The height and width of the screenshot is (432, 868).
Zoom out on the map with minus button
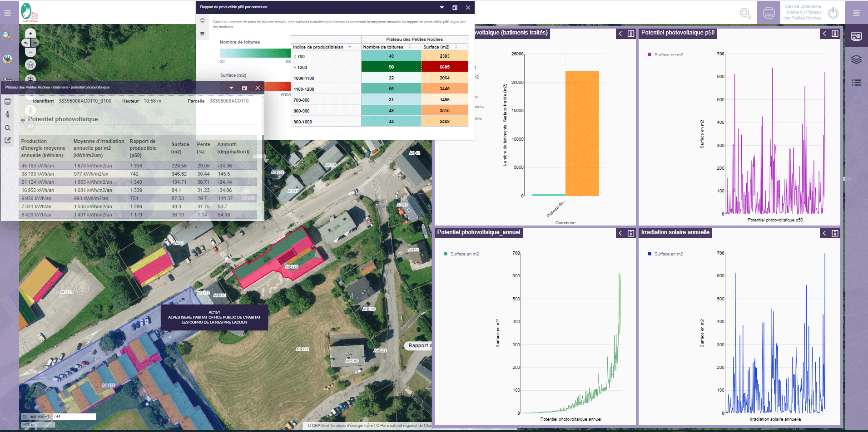pyautogui.click(x=30, y=52)
